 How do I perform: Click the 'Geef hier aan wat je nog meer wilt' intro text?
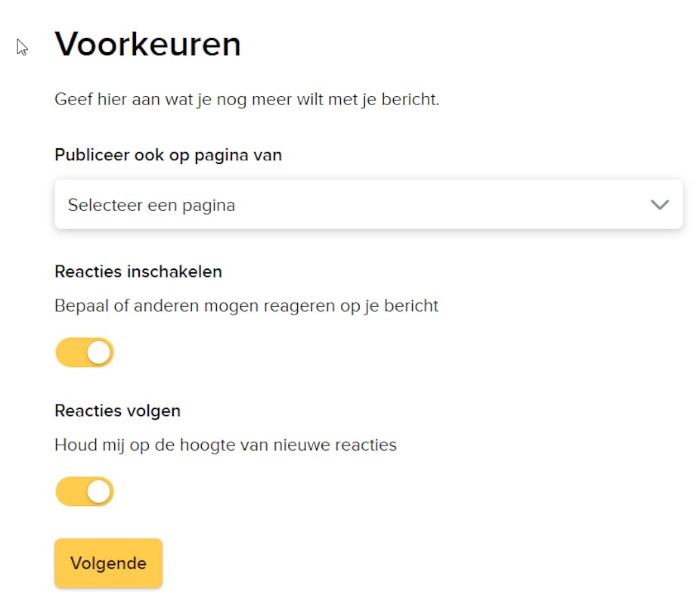(x=246, y=99)
